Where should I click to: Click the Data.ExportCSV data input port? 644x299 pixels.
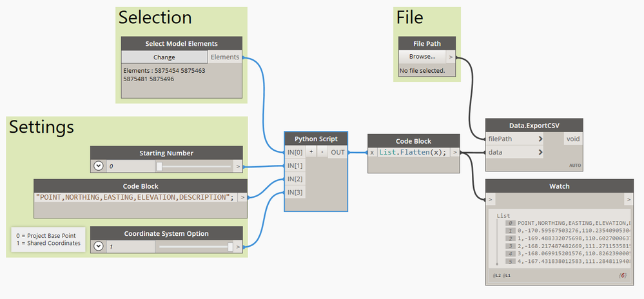[514, 152]
